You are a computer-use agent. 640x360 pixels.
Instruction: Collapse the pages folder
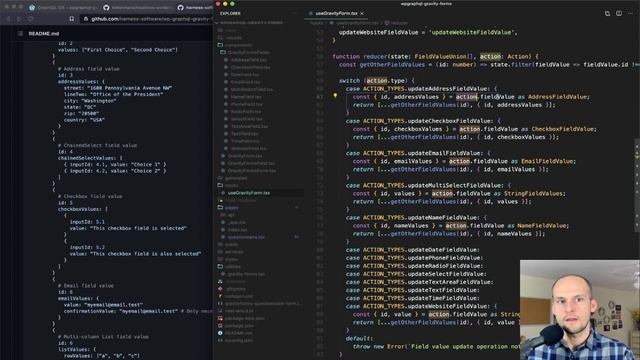click(230, 208)
